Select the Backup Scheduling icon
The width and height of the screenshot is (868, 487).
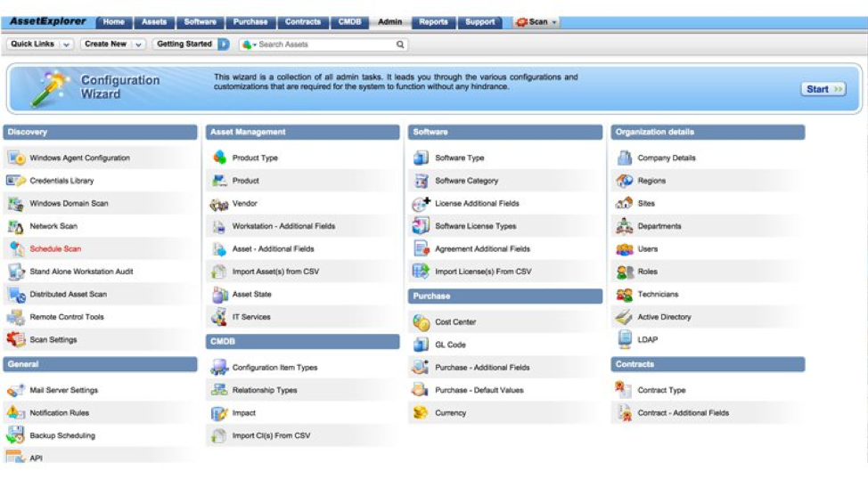click(x=16, y=435)
